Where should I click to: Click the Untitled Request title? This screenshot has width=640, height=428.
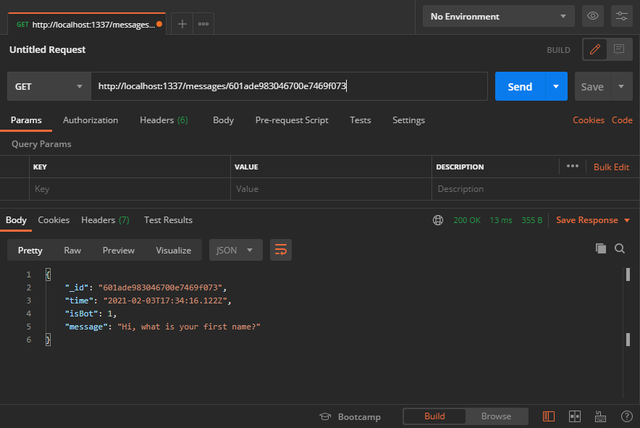point(47,50)
